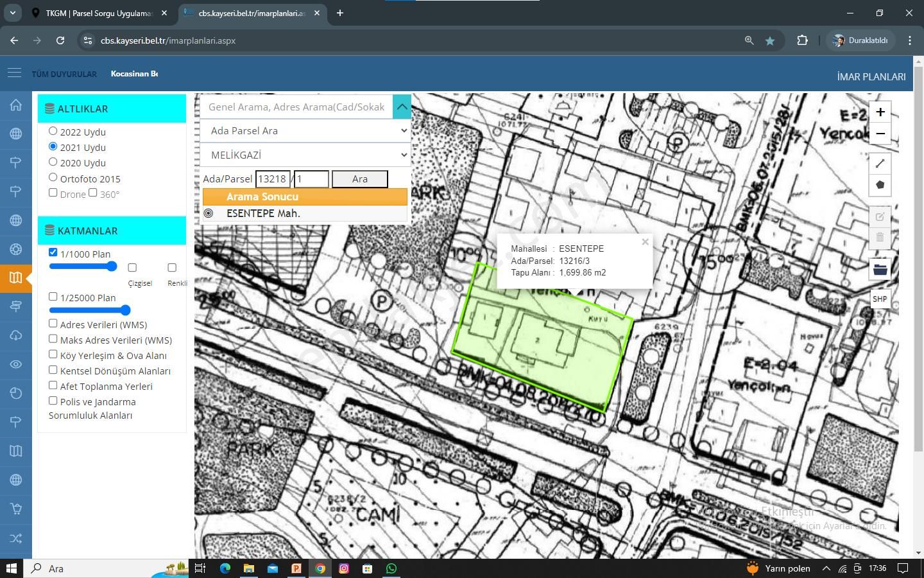Open the pie chart sidebar icon

15,393
